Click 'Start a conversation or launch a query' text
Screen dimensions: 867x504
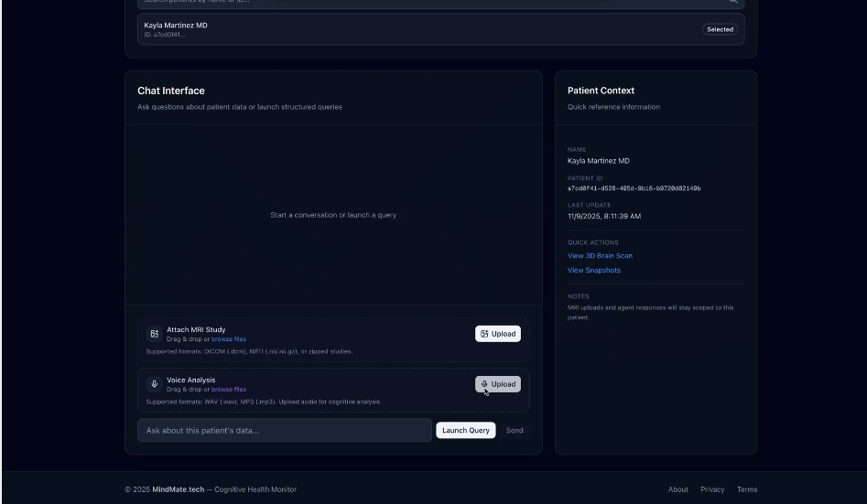pos(333,215)
